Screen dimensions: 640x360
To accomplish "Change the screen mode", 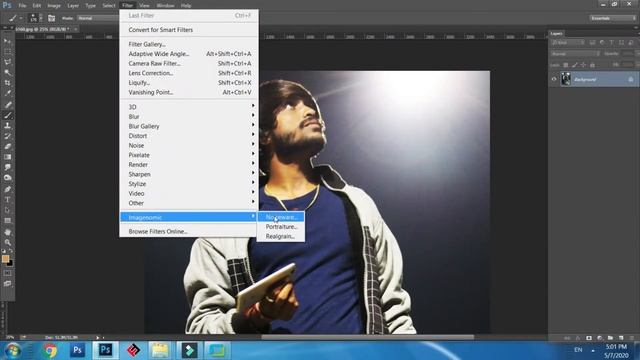I will (x=7, y=284).
